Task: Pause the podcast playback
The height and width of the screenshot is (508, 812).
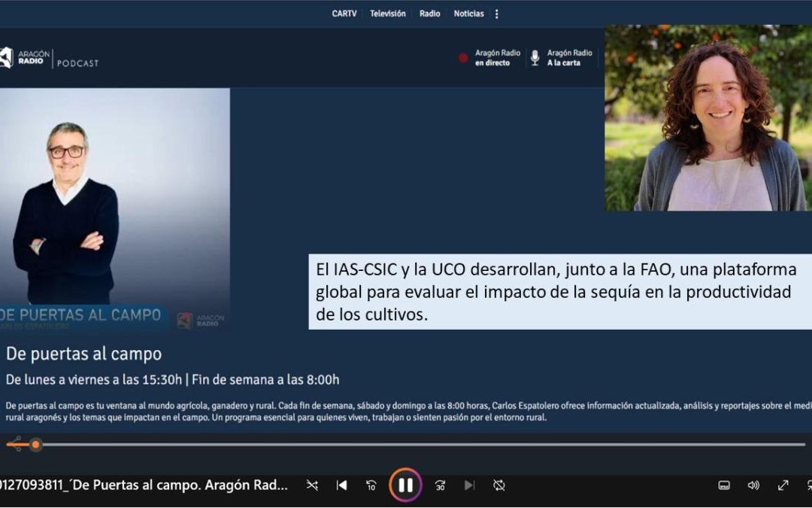Action: coord(405,485)
